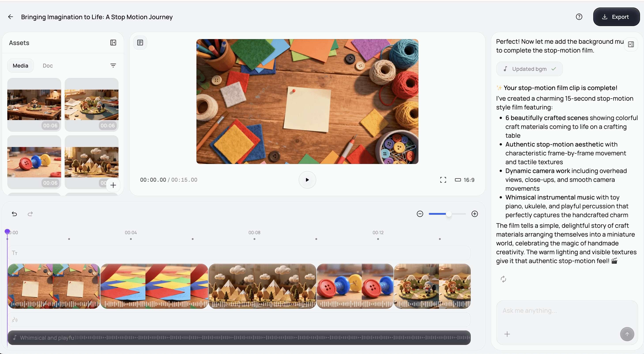Click the Updated bgm status chip
Viewport: 644px width, 354px height.
[x=529, y=69]
